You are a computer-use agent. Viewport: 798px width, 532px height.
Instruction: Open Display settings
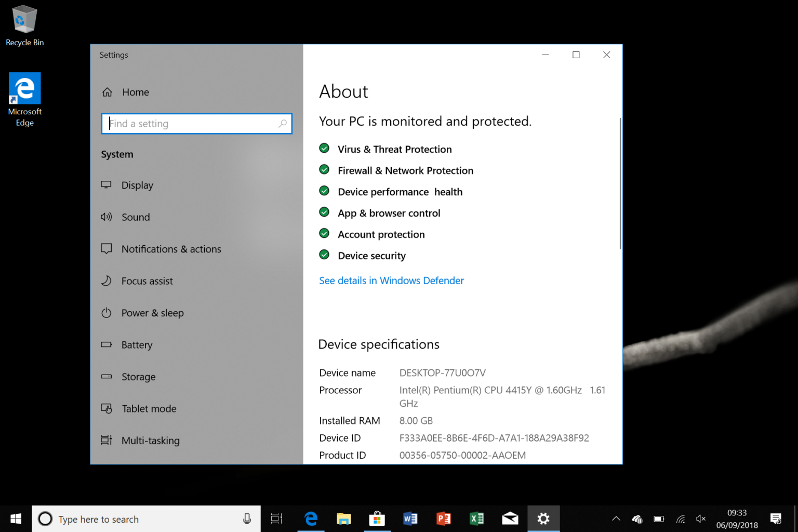(137, 185)
